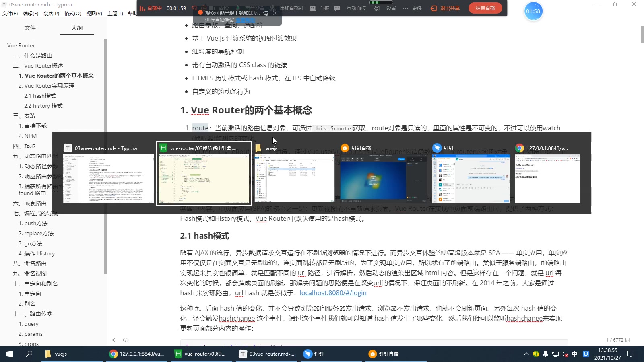The height and width of the screenshot is (362, 644).
Task: Open the 更多 (more) options in live toolbar
Action: click(412, 8)
